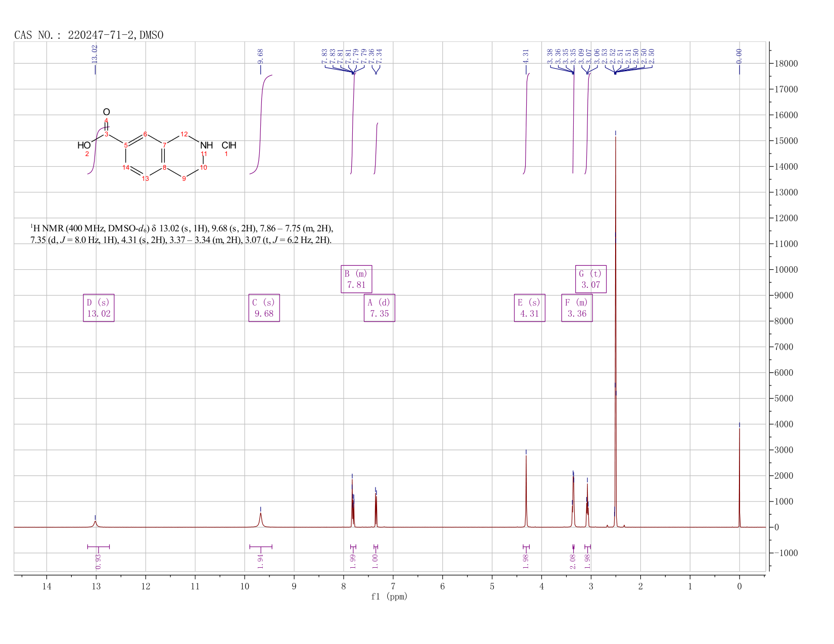Click the f1 (ppm) axis label
Image resolution: width=834 pixels, height=644 pixels.
[x=389, y=597]
